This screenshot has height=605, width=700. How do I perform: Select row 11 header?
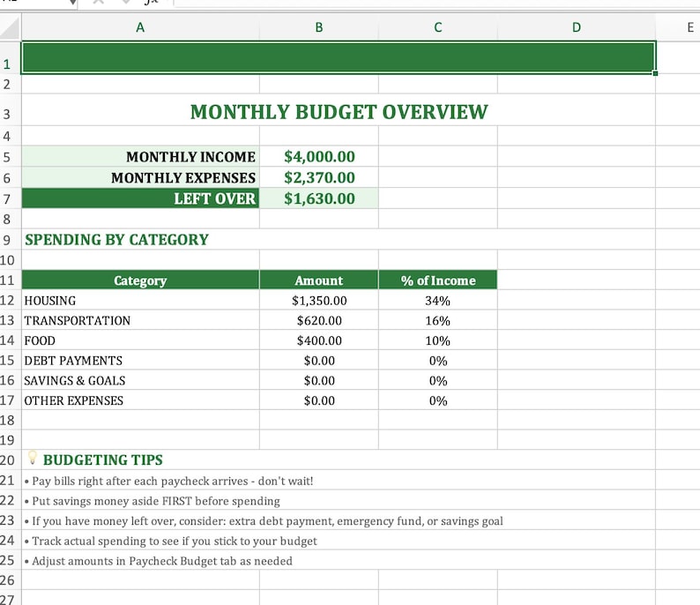[x=7, y=280]
